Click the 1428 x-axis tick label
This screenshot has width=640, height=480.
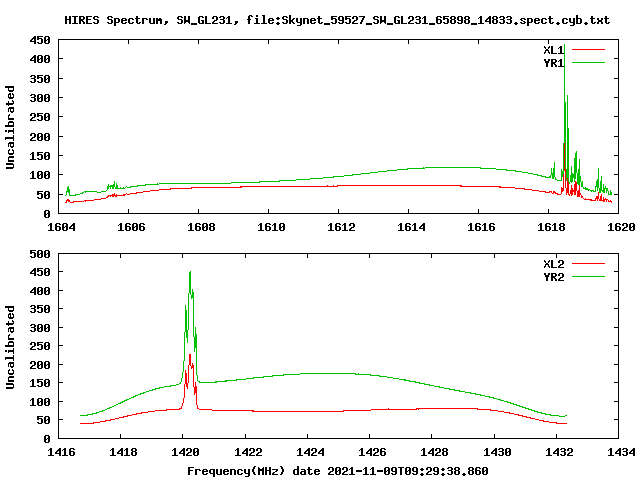434,452
